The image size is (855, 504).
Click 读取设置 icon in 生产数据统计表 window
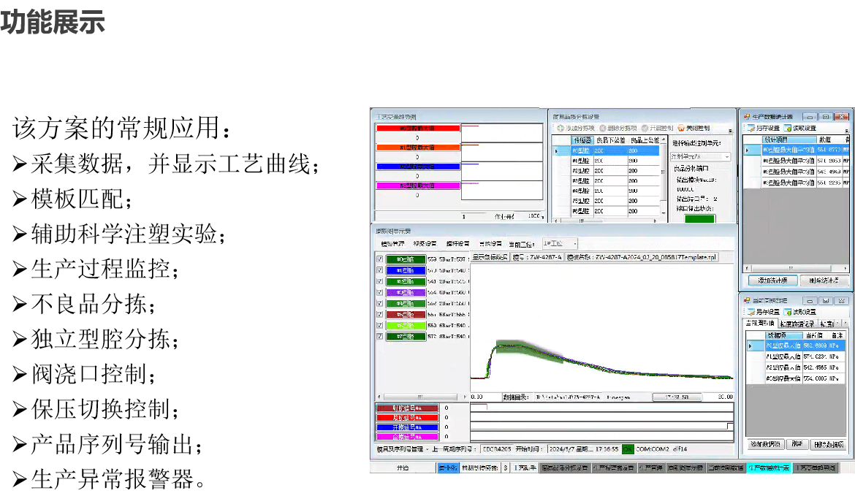coord(787,128)
